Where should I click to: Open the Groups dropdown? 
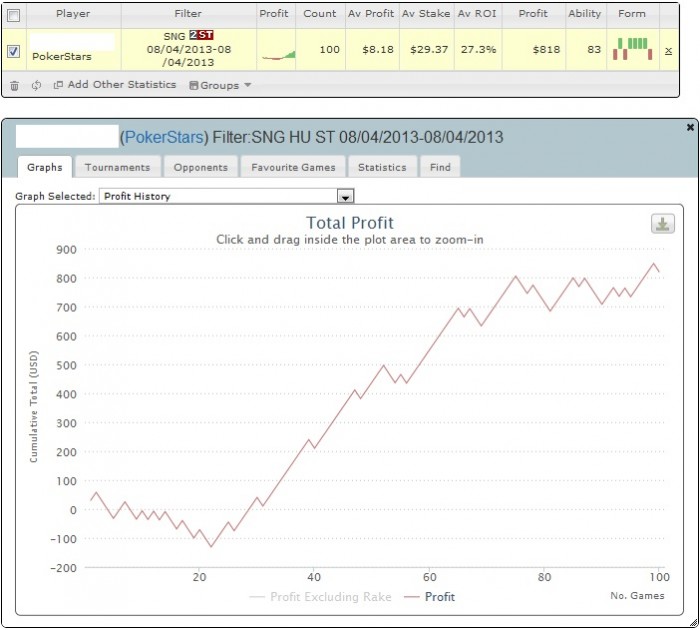coord(221,85)
